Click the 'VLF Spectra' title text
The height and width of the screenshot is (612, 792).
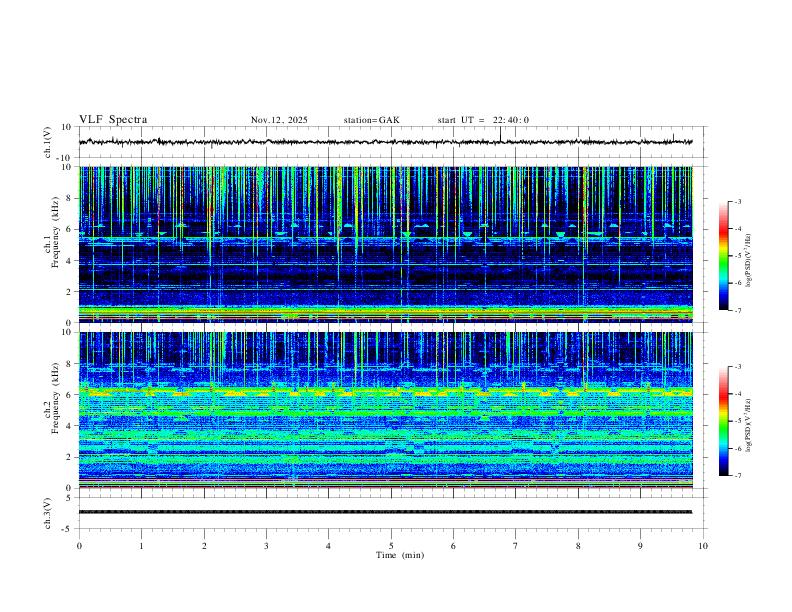tap(113, 120)
